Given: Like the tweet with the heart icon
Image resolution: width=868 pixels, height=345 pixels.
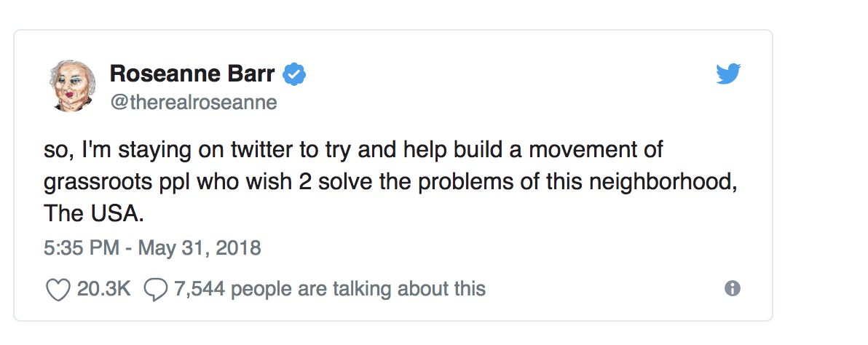Looking at the screenshot, I should coord(58,289).
